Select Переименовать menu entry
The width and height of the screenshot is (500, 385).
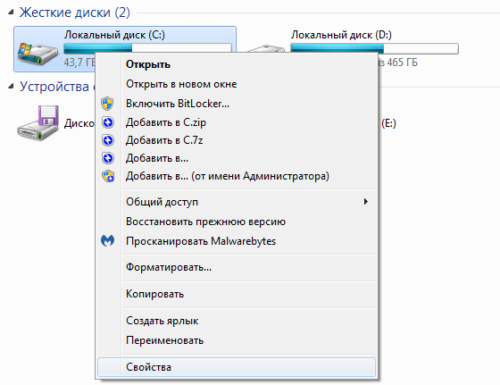[x=237, y=340]
